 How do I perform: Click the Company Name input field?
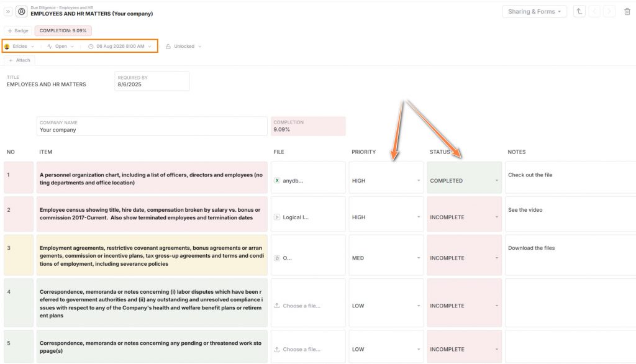(152, 130)
